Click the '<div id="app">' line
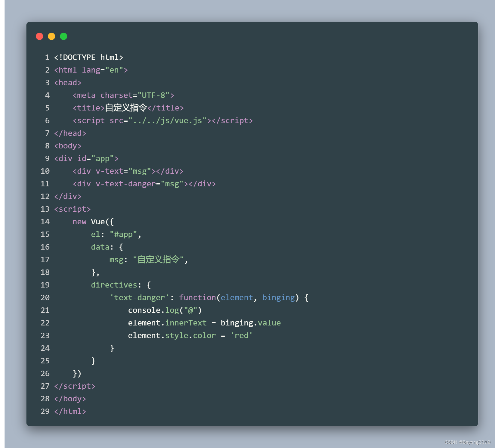This screenshot has width=495, height=448. pyautogui.click(x=86, y=158)
